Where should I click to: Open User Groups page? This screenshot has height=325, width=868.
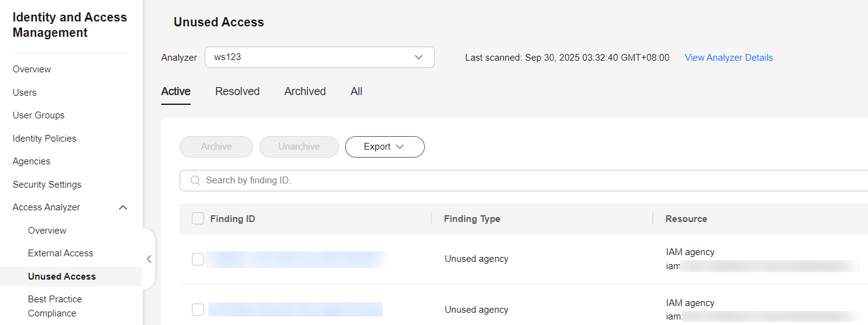[39, 115]
